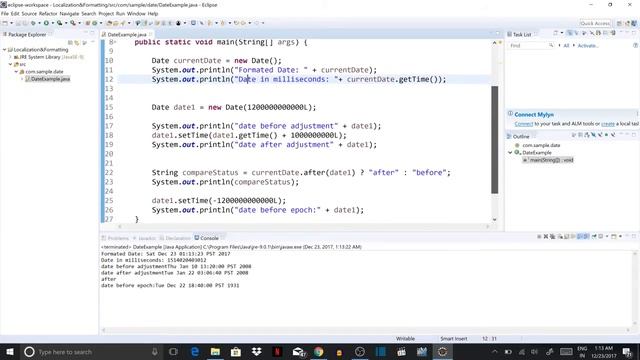Click the All filter in Task List

pyautogui.click(x=566, y=46)
